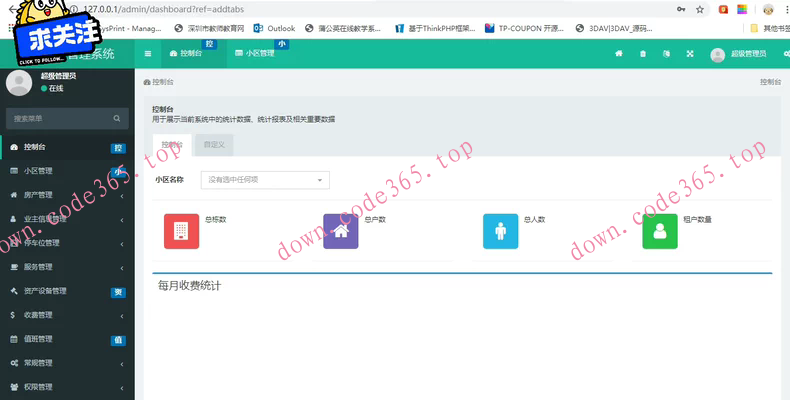The image size is (790, 400).
Task: Click the 资 badge on 资产设备管理
Action: point(118,292)
